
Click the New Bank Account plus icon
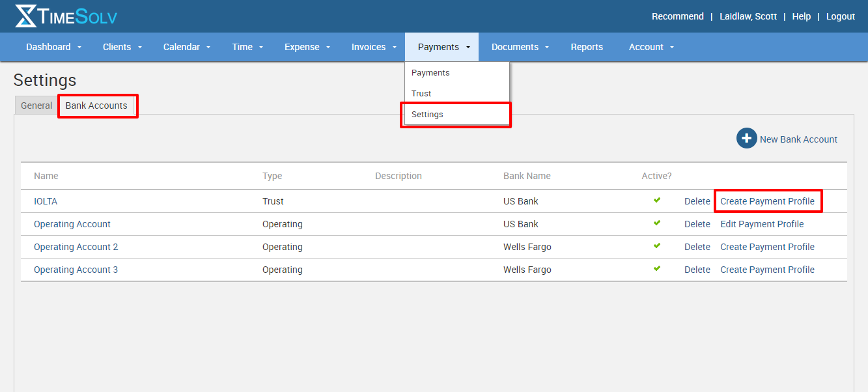(x=746, y=139)
